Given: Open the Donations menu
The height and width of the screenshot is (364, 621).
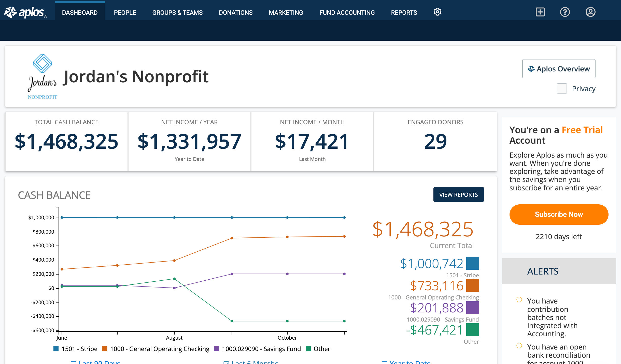Looking at the screenshot, I should (x=236, y=12).
